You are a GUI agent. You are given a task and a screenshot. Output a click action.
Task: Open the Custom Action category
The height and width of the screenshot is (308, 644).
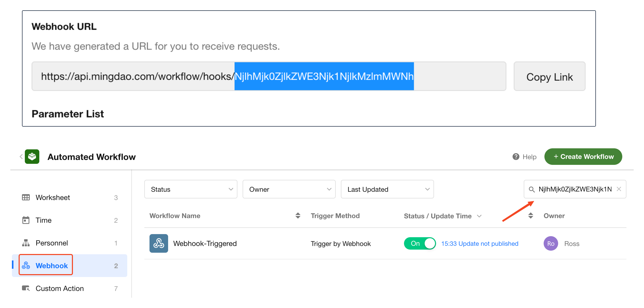tap(59, 288)
